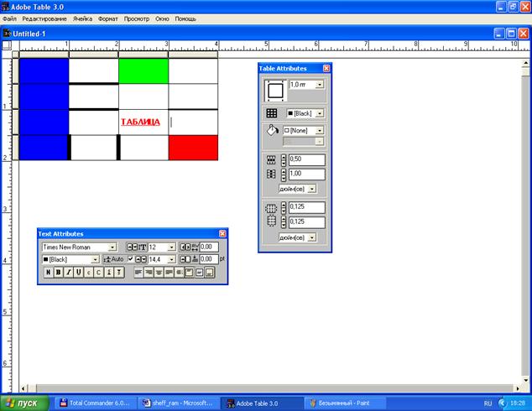Expand the fill color None dropdown
Image resolution: width=532 pixels, height=411 pixels.
(x=320, y=131)
